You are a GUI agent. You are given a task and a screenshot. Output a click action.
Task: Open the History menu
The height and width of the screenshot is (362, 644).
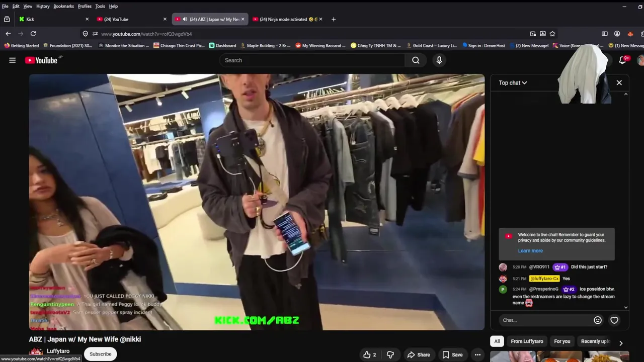click(x=43, y=6)
